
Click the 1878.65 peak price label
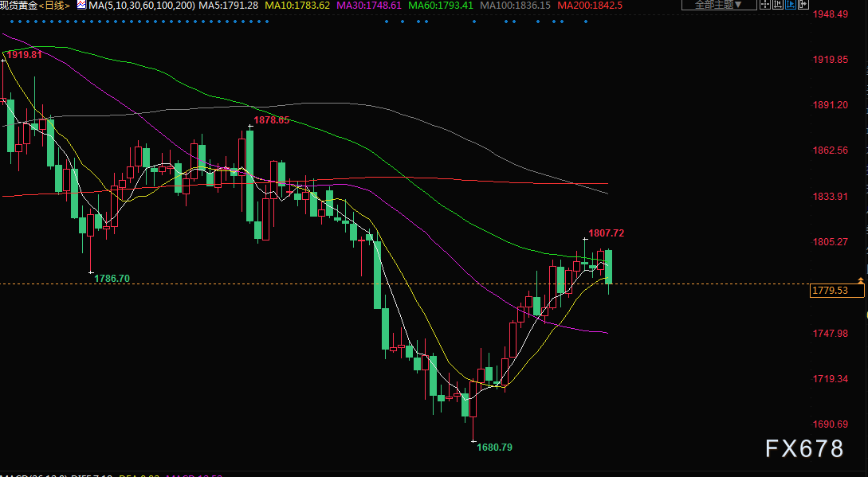click(272, 120)
